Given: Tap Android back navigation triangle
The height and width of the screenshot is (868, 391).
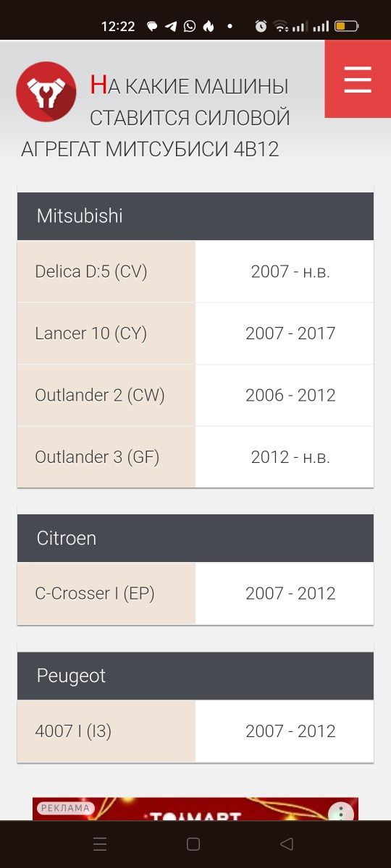Looking at the screenshot, I should 287,843.
